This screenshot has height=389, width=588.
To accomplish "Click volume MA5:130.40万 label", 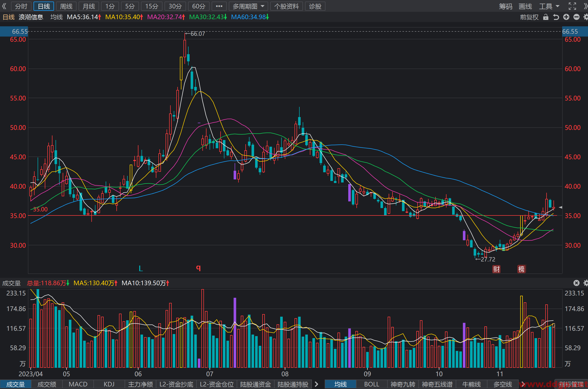I will [95, 283].
